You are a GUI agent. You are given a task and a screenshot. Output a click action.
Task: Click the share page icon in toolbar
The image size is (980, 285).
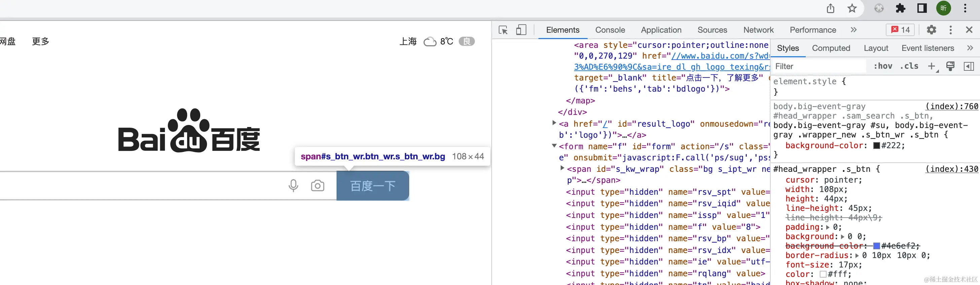(x=831, y=8)
